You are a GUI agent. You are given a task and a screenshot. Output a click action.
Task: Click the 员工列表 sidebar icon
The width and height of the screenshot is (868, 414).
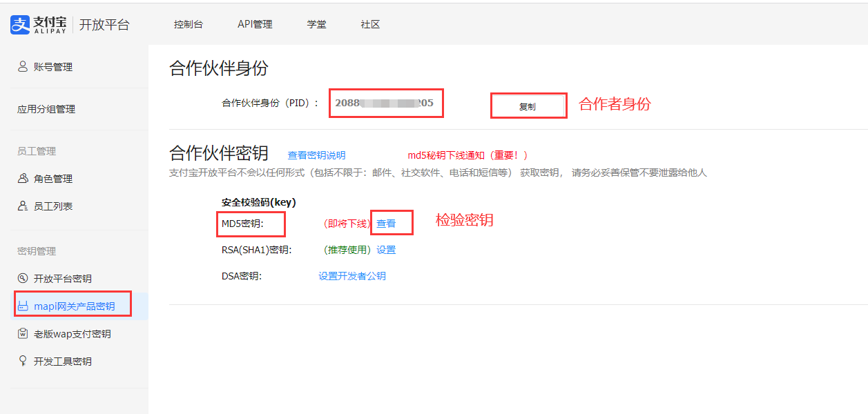[23, 206]
